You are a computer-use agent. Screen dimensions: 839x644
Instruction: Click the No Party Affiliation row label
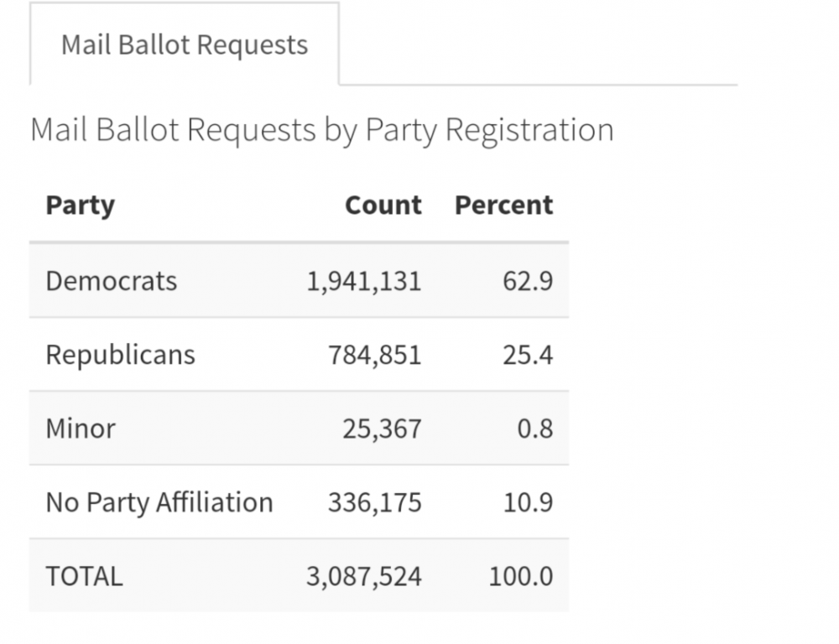tap(159, 502)
